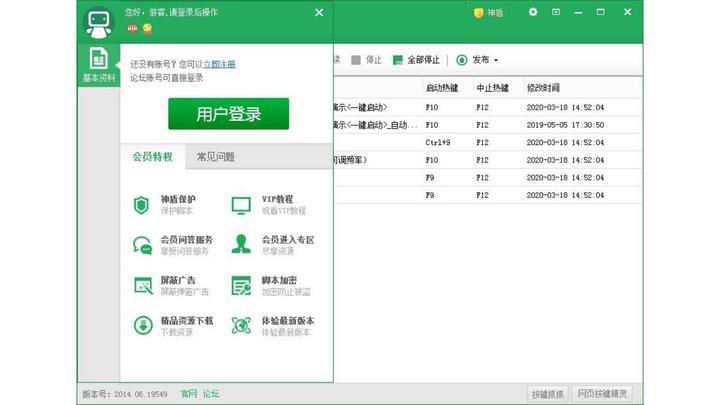
Task: Click the 用户登录 button
Action: (229, 114)
